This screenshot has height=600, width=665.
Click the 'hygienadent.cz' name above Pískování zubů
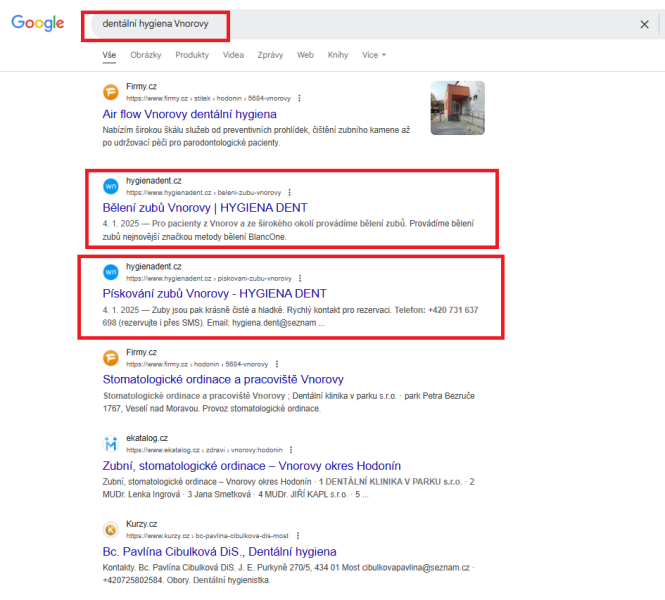154,267
